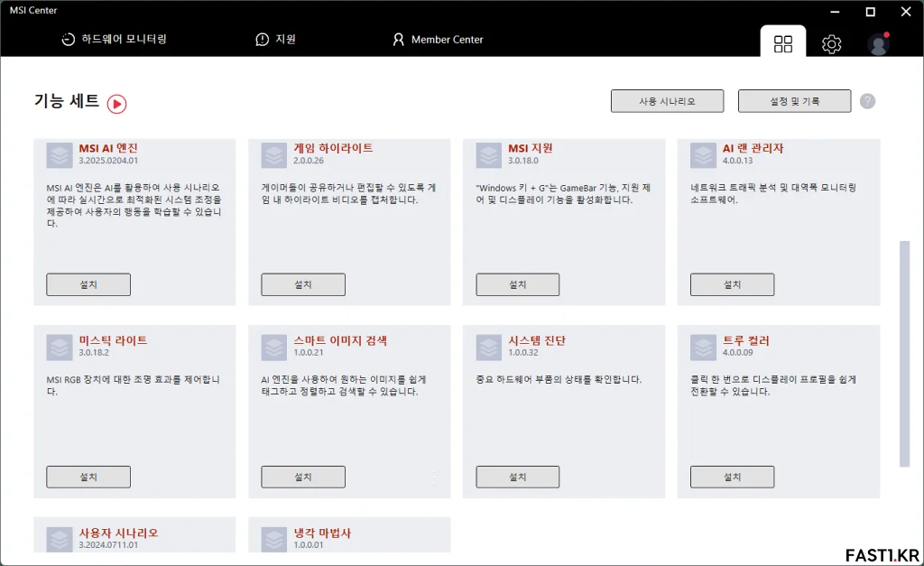Select the 시스템 진단 title
Image resolution: width=924 pixels, height=566 pixels.
pyautogui.click(x=537, y=341)
